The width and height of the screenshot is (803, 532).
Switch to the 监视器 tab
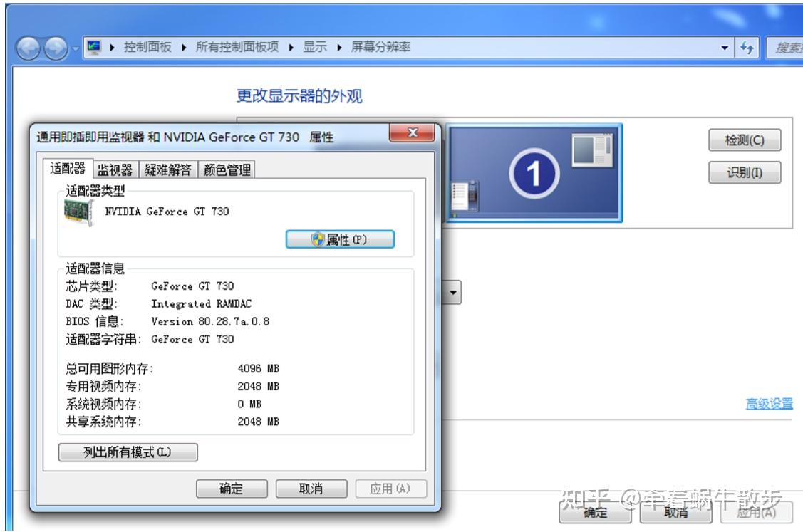[x=115, y=169]
